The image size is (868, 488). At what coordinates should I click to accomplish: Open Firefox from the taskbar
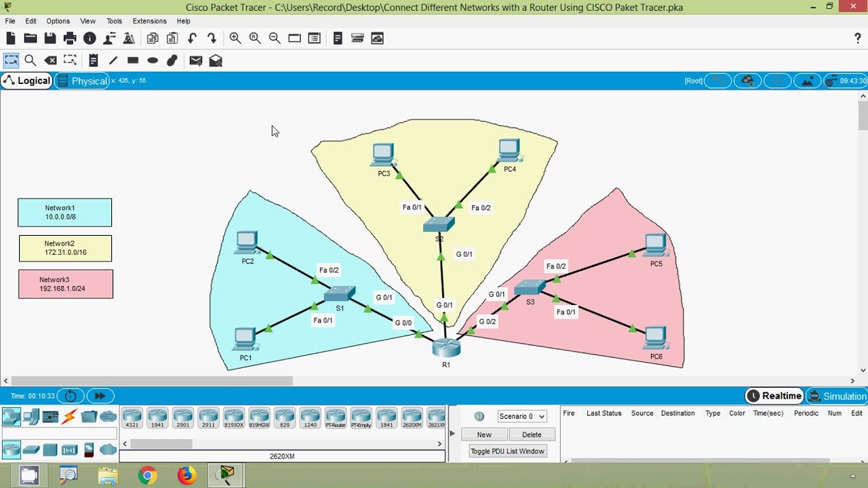(x=186, y=475)
